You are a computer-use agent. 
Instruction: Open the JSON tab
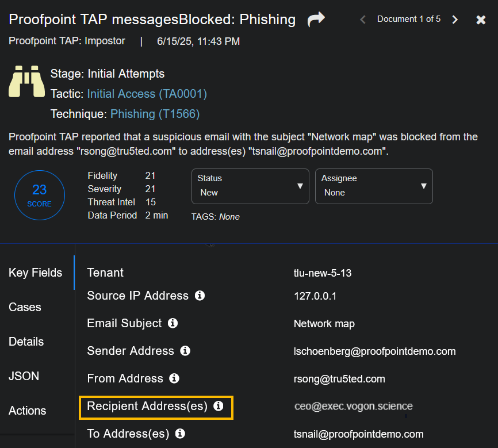coord(24,376)
